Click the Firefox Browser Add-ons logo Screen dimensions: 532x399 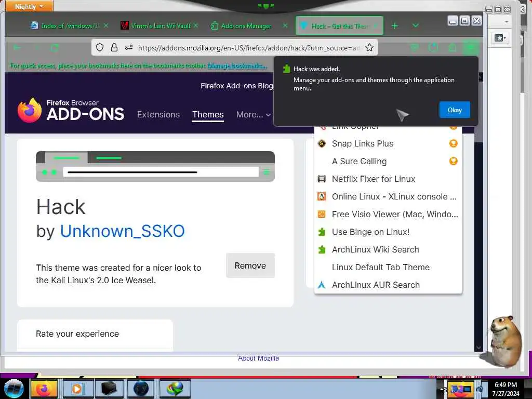pos(71,110)
